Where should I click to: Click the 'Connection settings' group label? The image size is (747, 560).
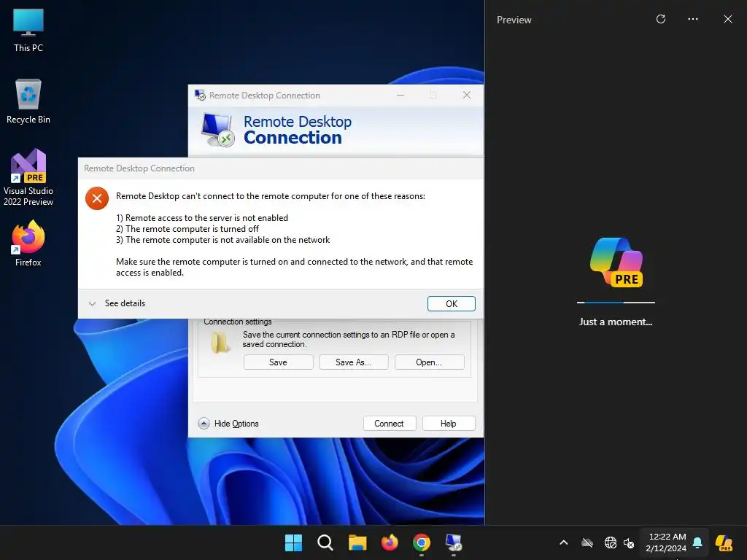coord(238,322)
